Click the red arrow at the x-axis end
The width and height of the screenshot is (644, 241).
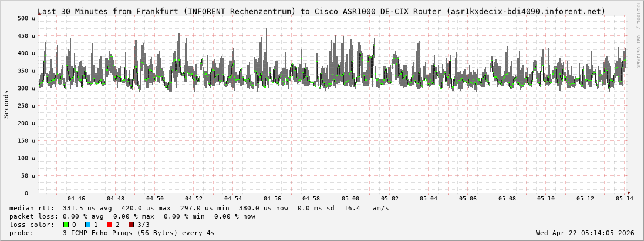click(x=628, y=193)
